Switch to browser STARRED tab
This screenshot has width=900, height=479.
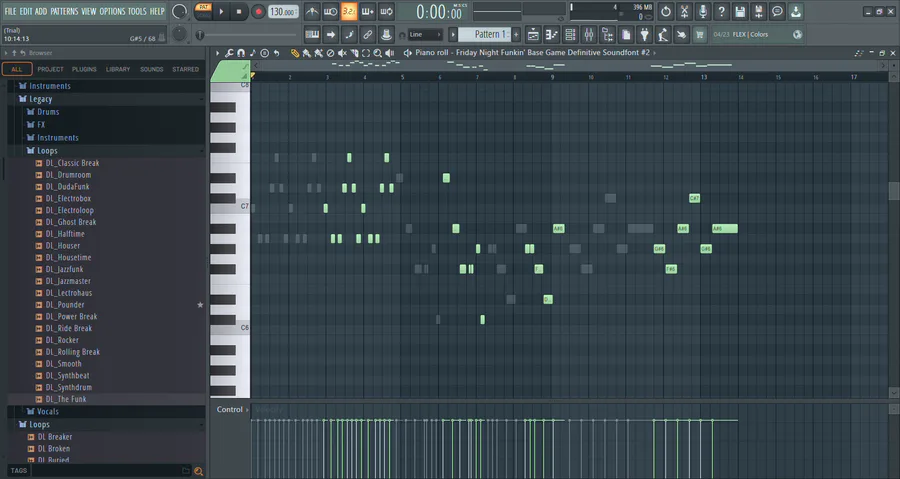point(185,69)
